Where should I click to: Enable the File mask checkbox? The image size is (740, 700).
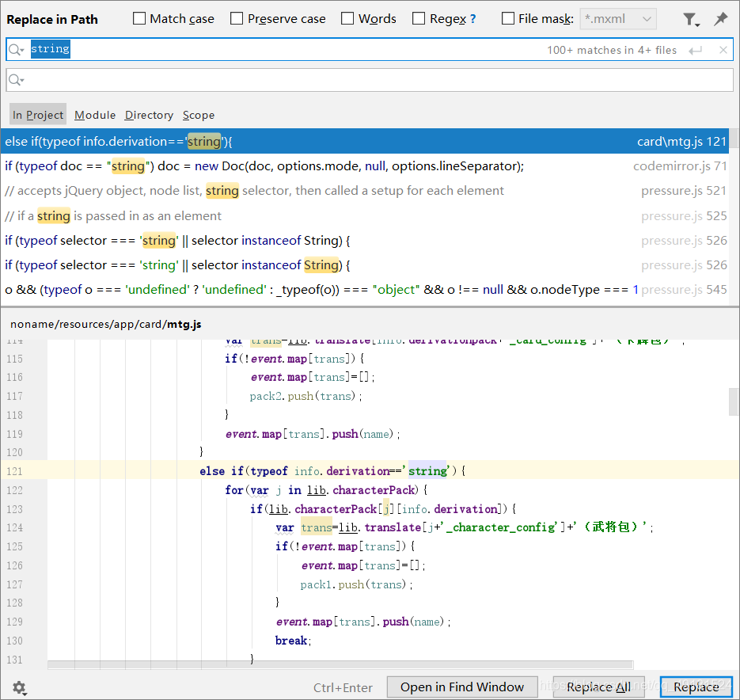coord(508,18)
